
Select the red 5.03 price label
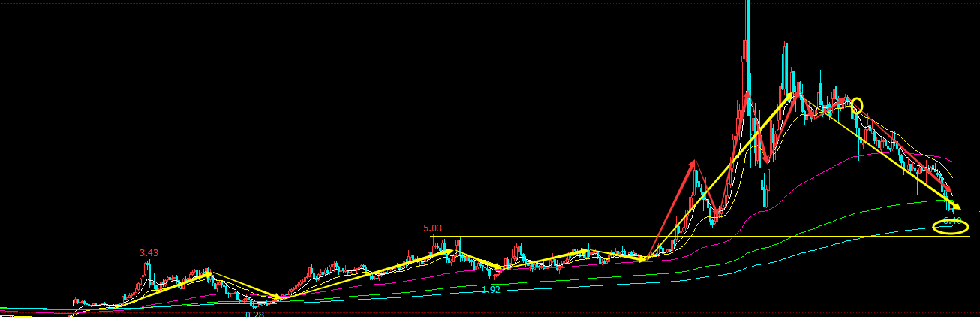pyautogui.click(x=433, y=228)
